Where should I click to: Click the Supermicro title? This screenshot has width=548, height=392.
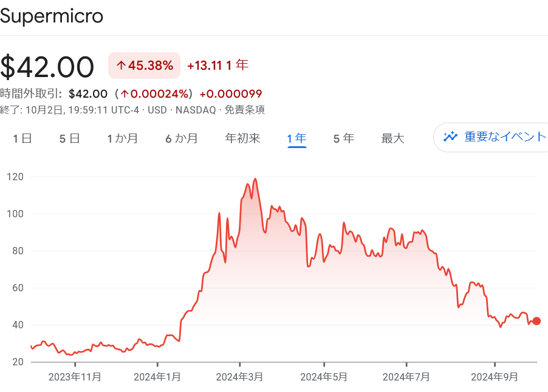pyautogui.click(x=52, y=17)
